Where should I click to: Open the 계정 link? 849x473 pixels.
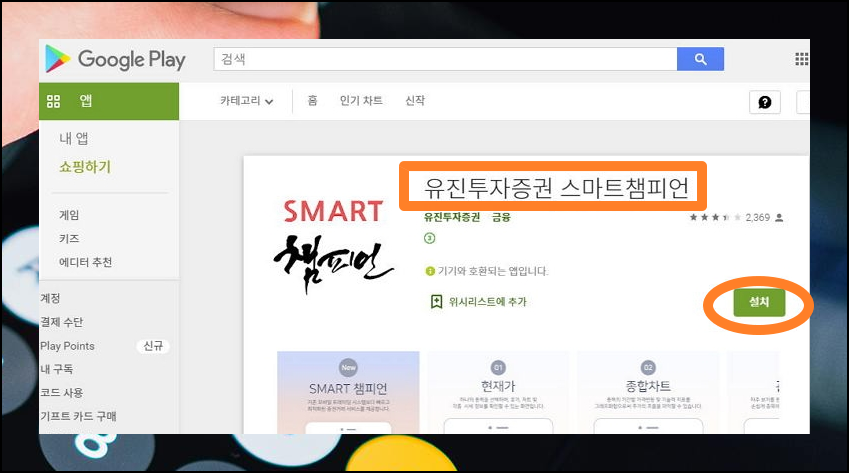tap(50, 298)
